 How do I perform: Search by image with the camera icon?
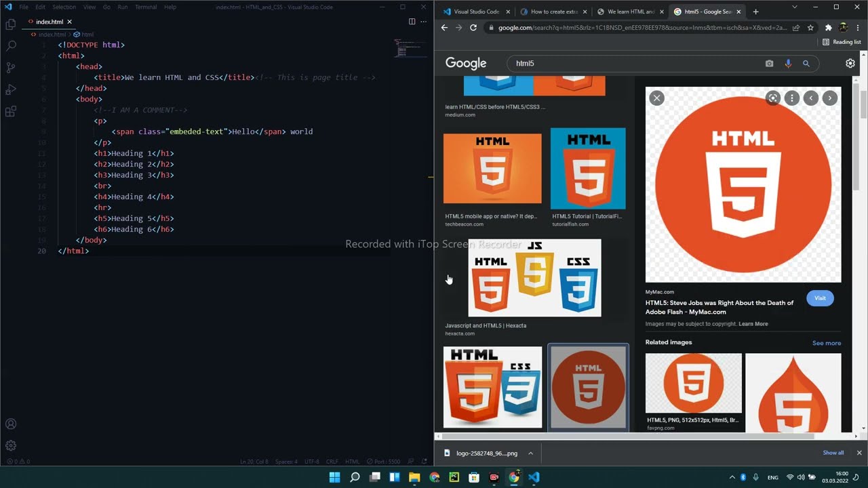click(x=769, y=63)
